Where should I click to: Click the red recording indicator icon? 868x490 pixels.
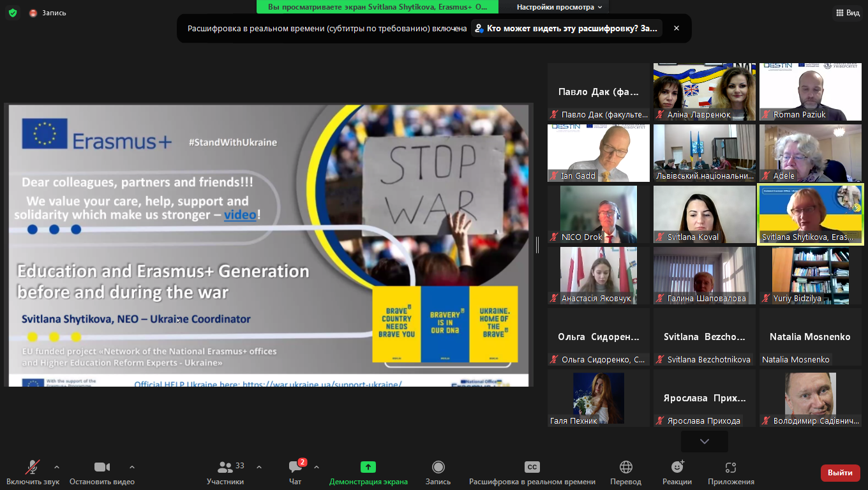coord(33,13)
